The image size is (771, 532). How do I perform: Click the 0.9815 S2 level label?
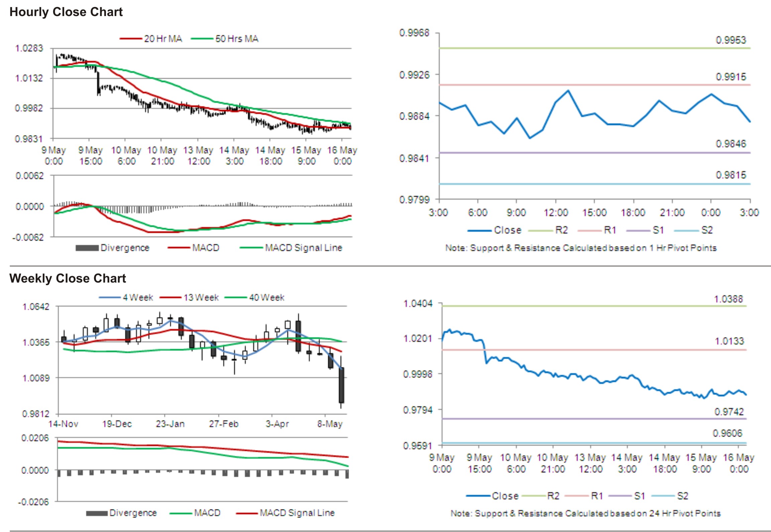click(x=731, y=175)
